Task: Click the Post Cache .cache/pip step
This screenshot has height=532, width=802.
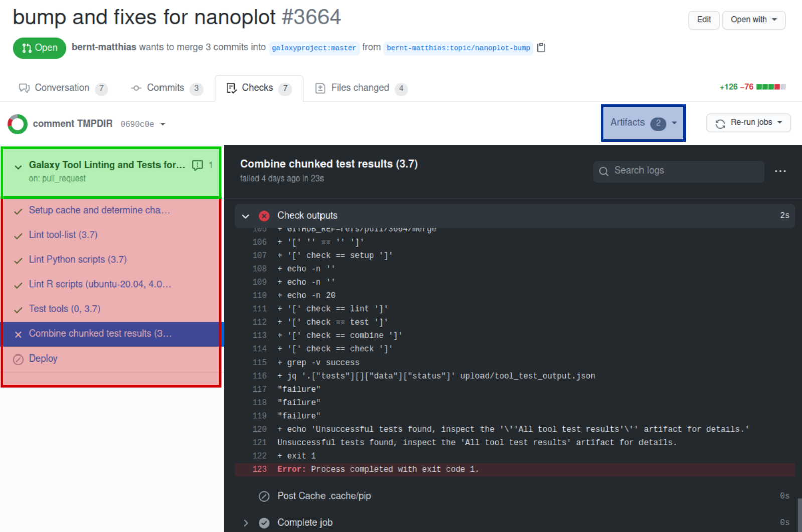Action: [515, 496]
